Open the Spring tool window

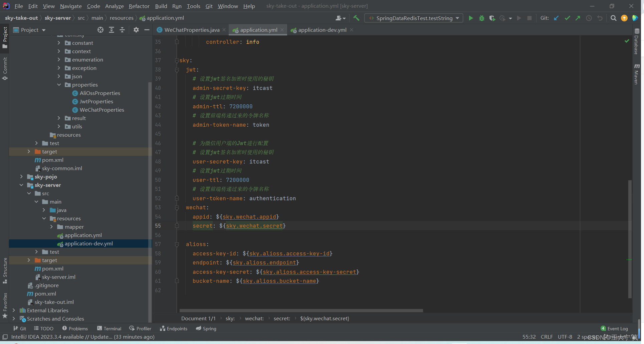point(206,329)
